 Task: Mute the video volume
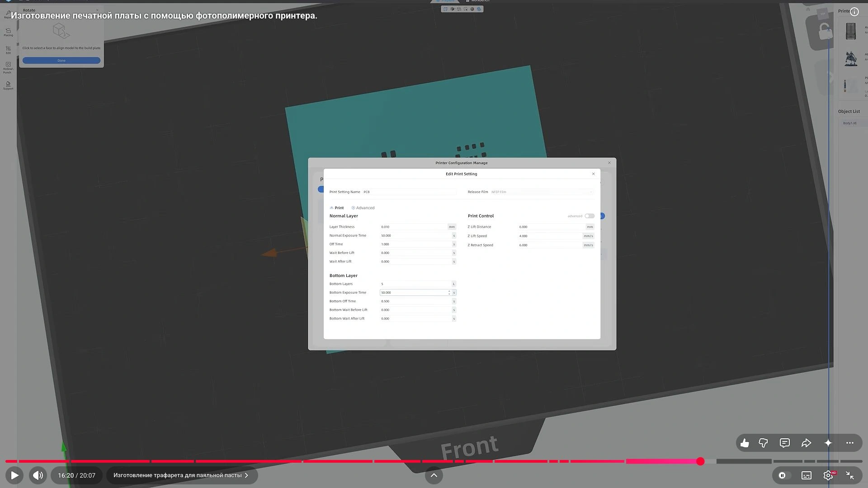pyautogui.click(x=38, y=475)
